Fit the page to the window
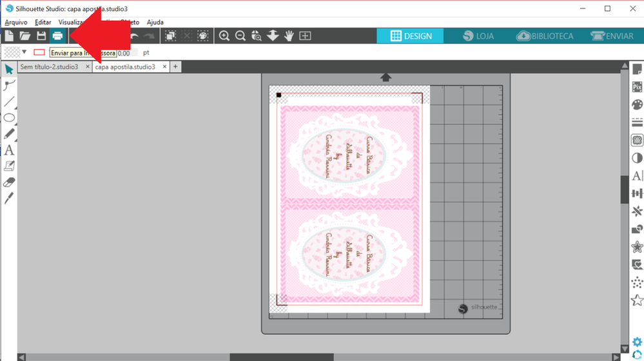This screenshot has width=644, height=361. pos(305,36)
